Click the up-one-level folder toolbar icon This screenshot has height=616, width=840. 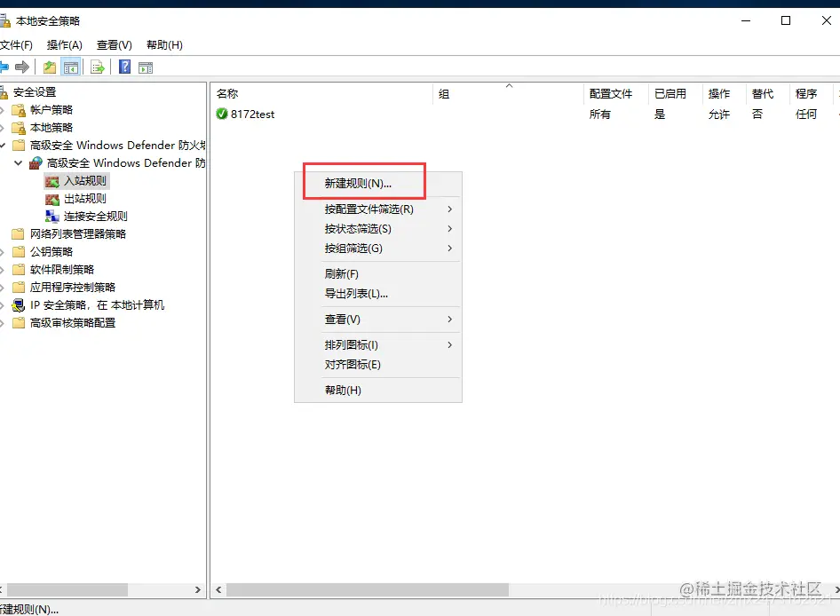(x=50, y=67)
